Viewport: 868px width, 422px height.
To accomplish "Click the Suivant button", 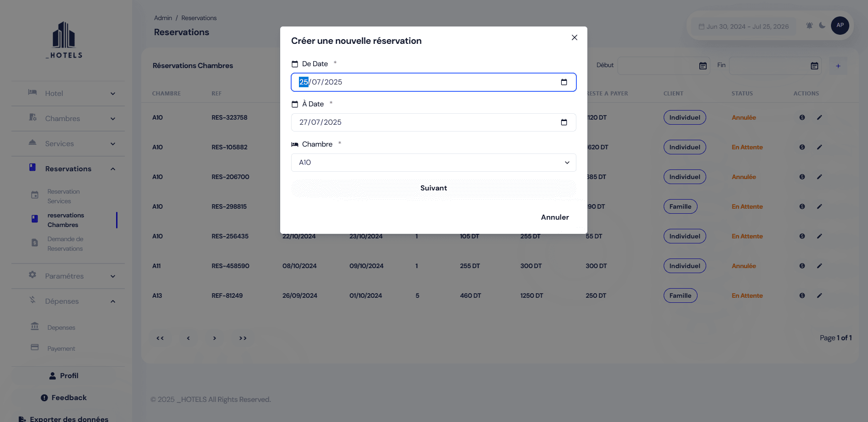I will coord(433,188).
